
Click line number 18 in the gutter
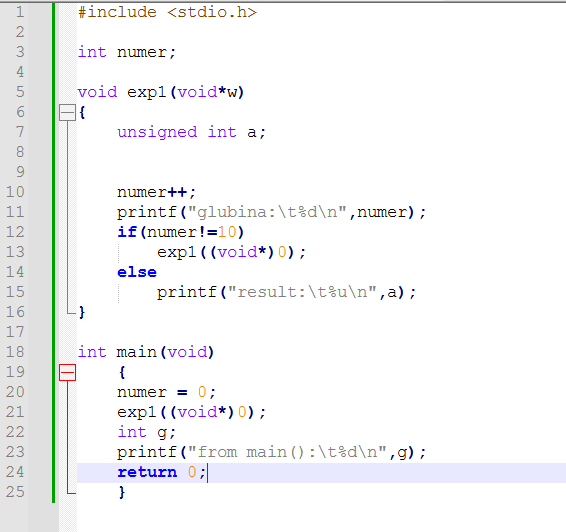tap(15, 352)
